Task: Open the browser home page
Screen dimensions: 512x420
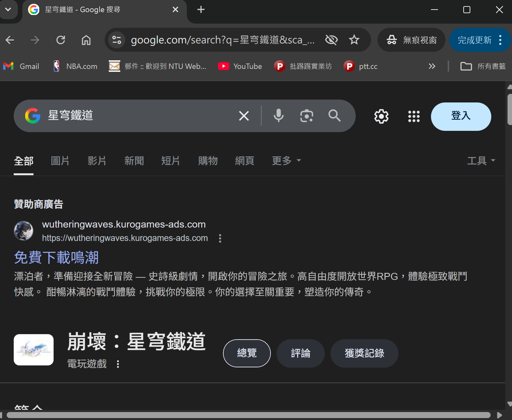Action: click(x=86, y=40)
